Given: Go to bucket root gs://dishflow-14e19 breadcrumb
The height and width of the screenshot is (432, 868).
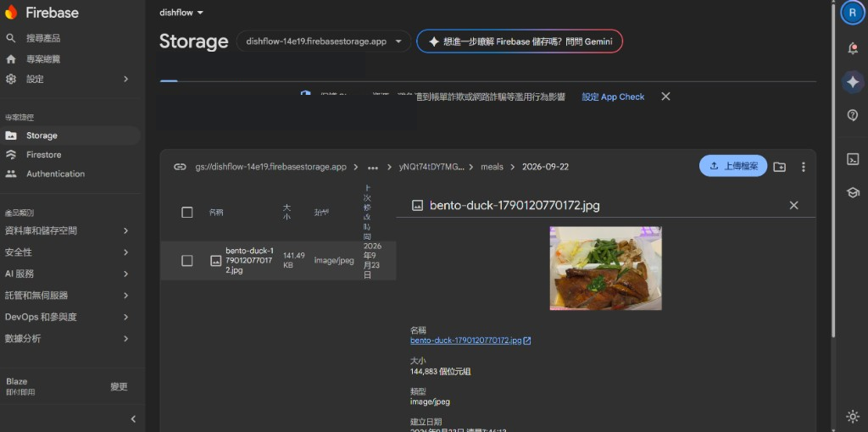Looking at the screenshot, I should [271, 167].
